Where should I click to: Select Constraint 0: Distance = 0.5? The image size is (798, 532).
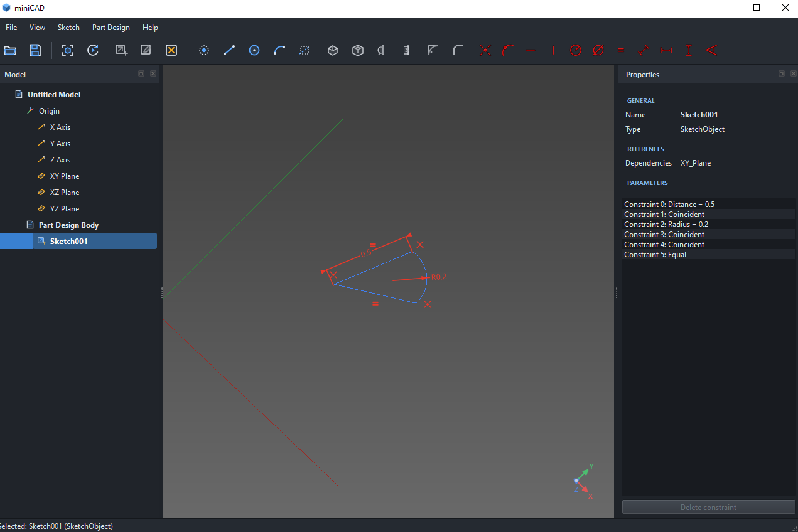pyautogui.click(x=708, y=205)
